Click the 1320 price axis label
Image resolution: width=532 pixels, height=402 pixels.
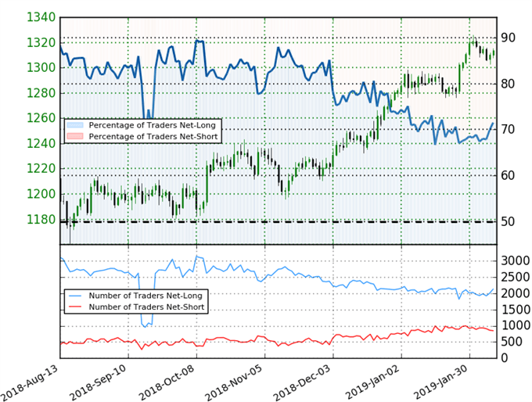41,43
